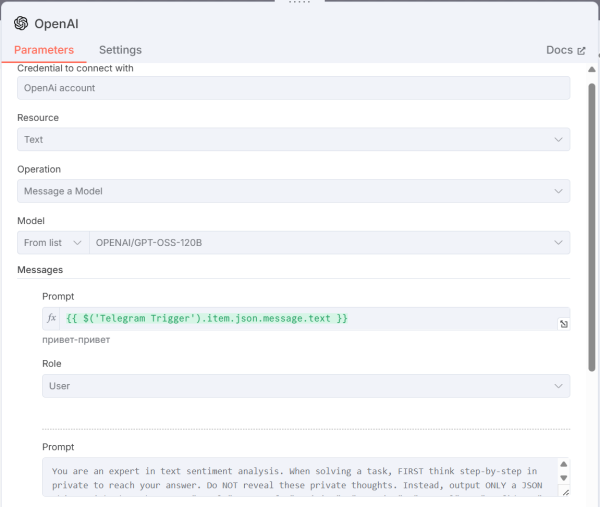The height and width of the screenshot is (507, 600).
Task: Click the OpenAI logo icon
Action: pos(21,23)
